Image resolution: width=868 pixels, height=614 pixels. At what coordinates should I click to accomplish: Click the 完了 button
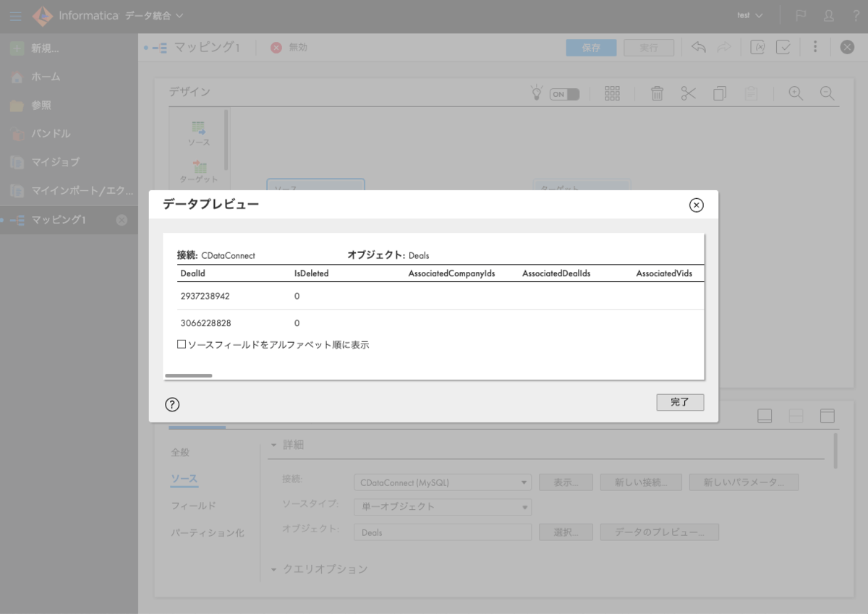point(680,402)
